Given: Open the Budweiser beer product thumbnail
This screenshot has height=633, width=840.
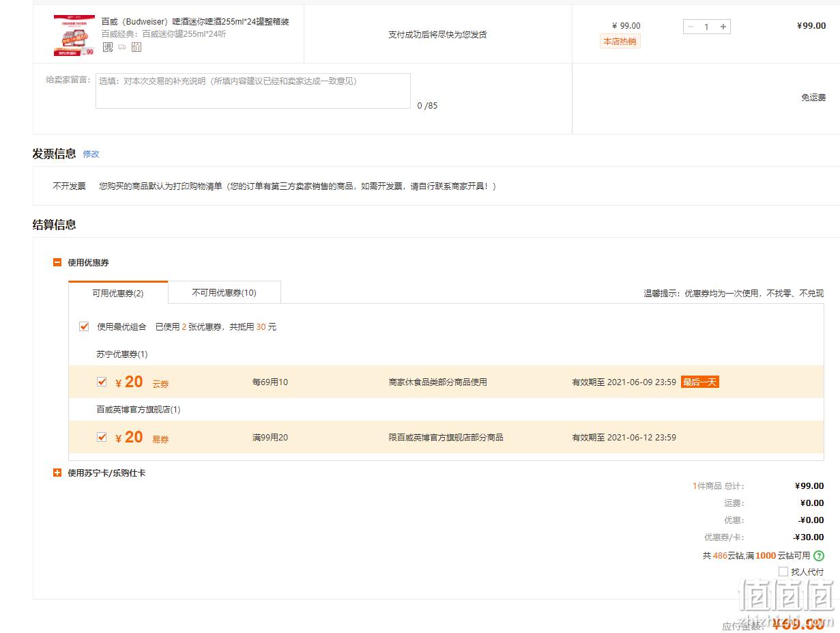Looking at the screenshot, I should point(74,35).
